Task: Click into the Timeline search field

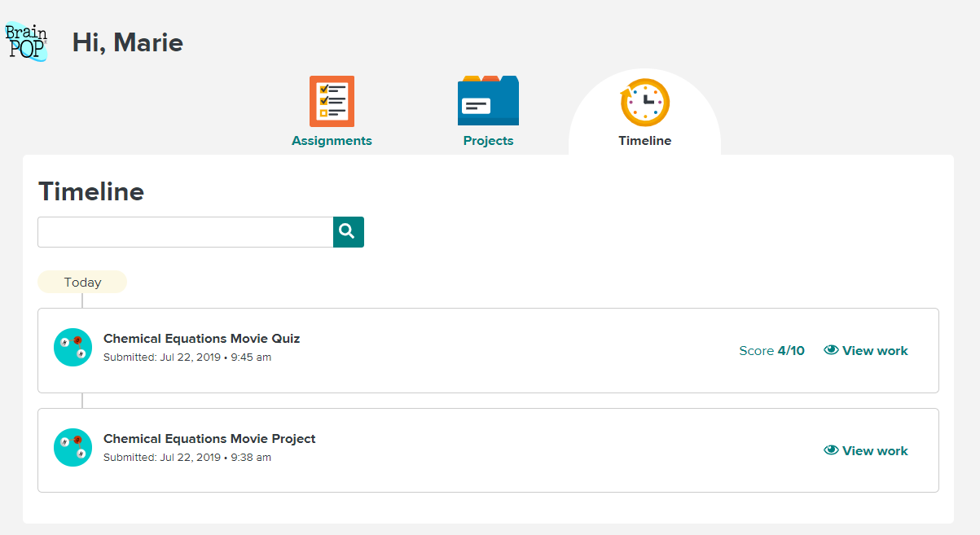Action: (185, 232)
